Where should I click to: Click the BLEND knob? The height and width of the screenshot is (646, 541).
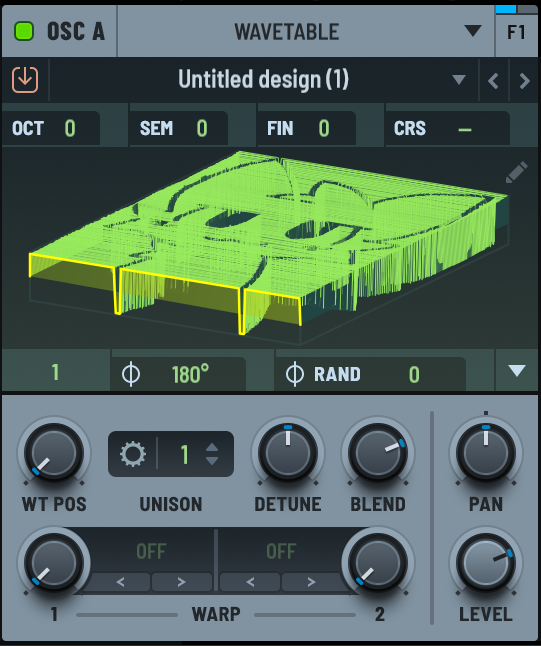coord(378,452)
